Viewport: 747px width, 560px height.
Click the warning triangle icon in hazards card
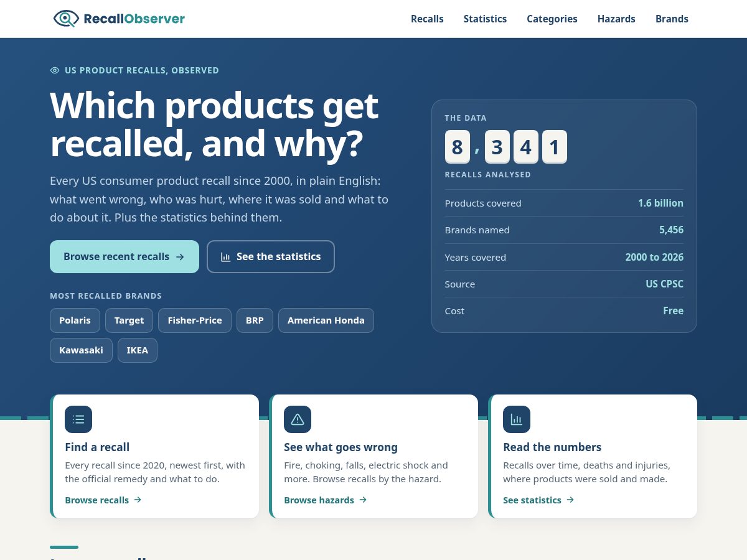pos(298,419)
